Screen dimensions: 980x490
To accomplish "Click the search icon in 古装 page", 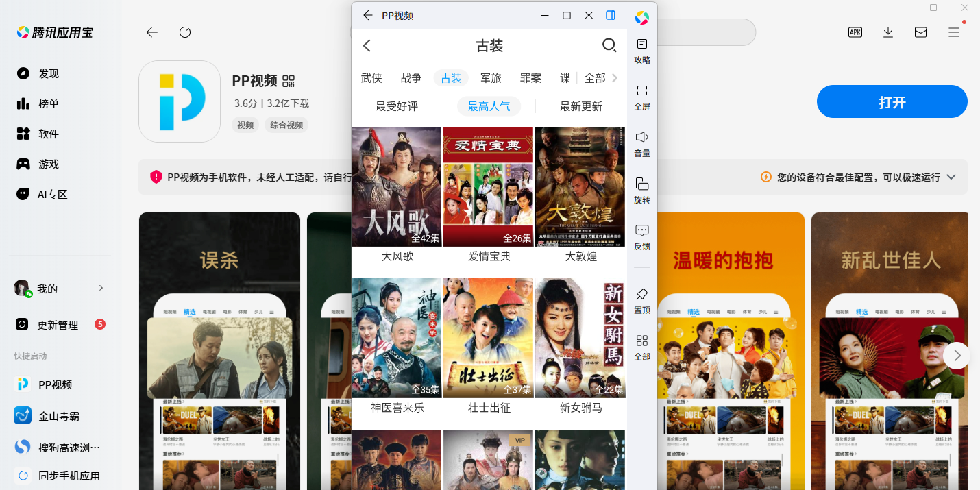I will click(x=609, y=46).
